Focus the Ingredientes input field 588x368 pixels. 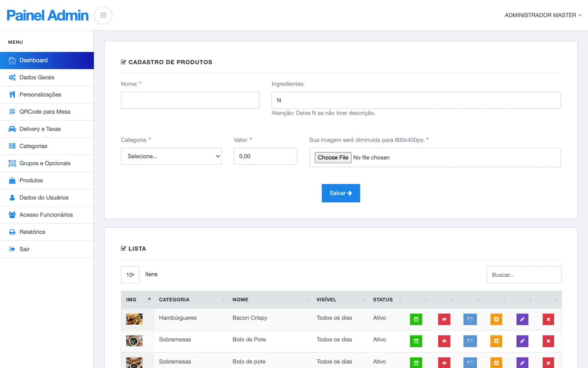coord(416,100)
